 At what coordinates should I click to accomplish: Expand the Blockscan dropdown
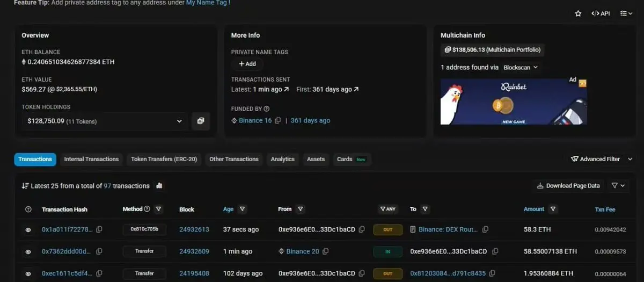520,68
